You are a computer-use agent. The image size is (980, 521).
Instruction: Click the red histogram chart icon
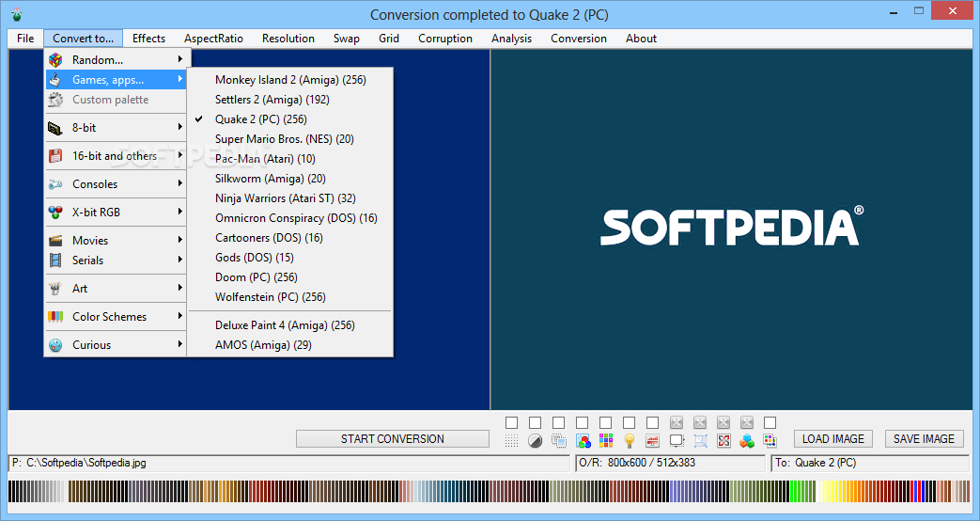(652, 441)
